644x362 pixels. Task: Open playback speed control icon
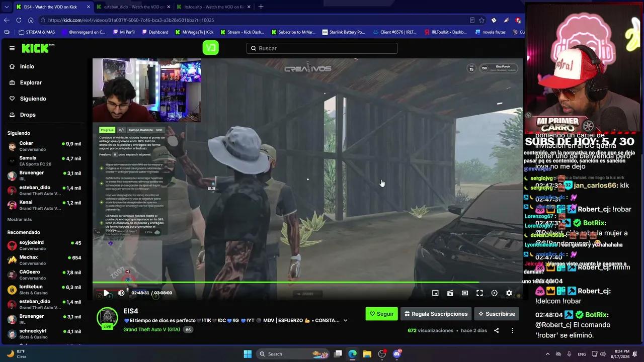(x=494, y=293)
